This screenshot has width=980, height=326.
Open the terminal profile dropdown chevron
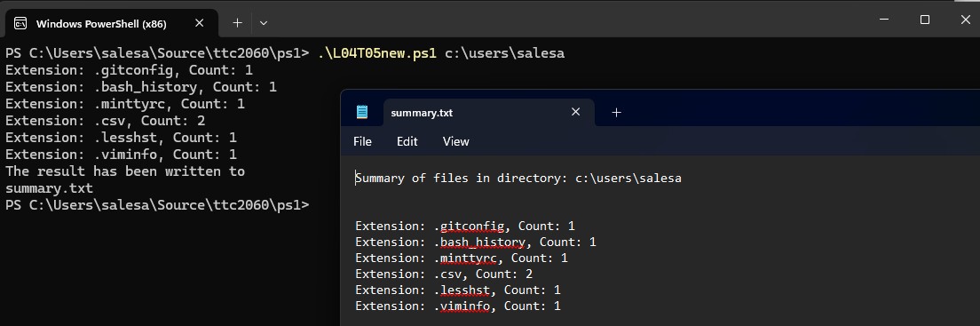[263, 23]
